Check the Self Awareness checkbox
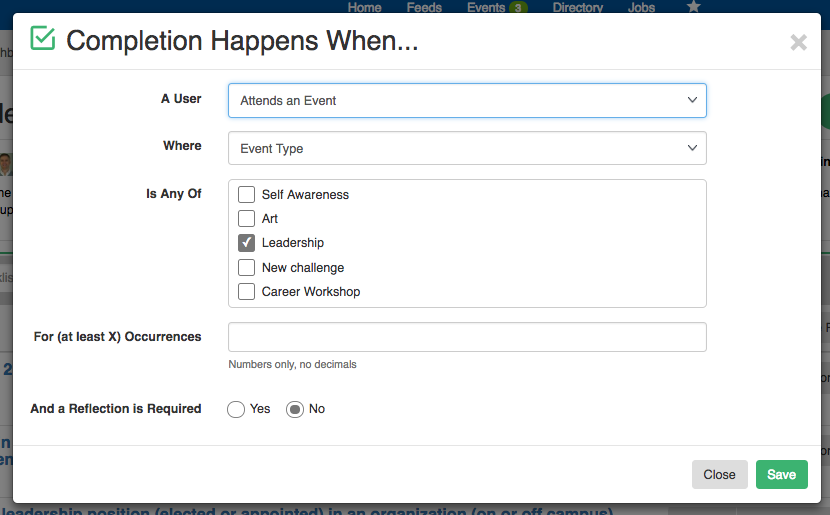This screenshot has height=515, width=830. (x=246, y=194)
